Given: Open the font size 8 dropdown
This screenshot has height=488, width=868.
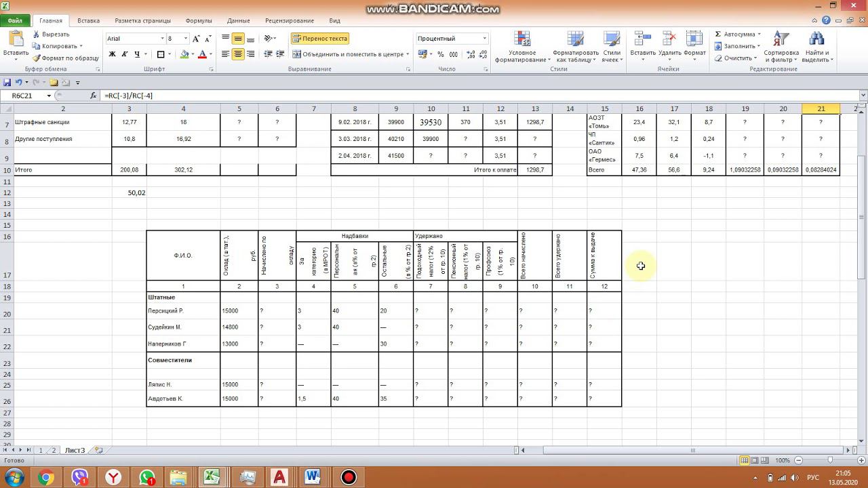Looking at the screenshot, I should pos(184,39).
